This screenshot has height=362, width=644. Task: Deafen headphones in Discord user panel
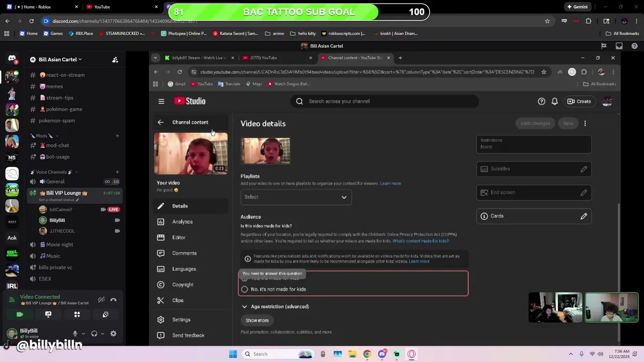coord(94,333)
